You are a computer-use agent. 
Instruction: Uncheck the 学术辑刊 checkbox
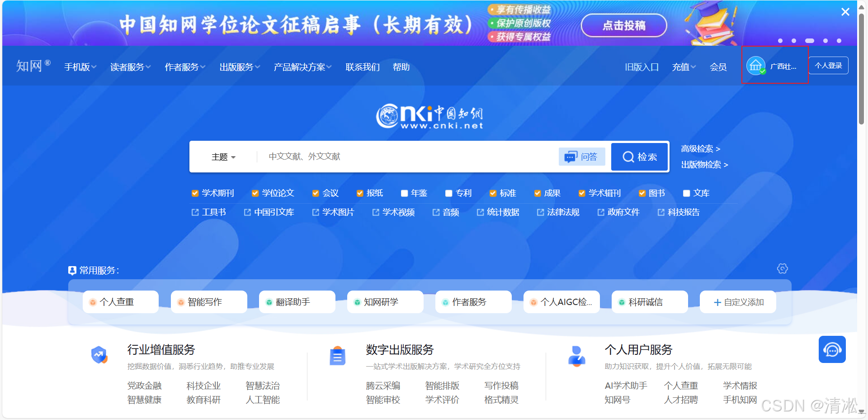(582, 193)
